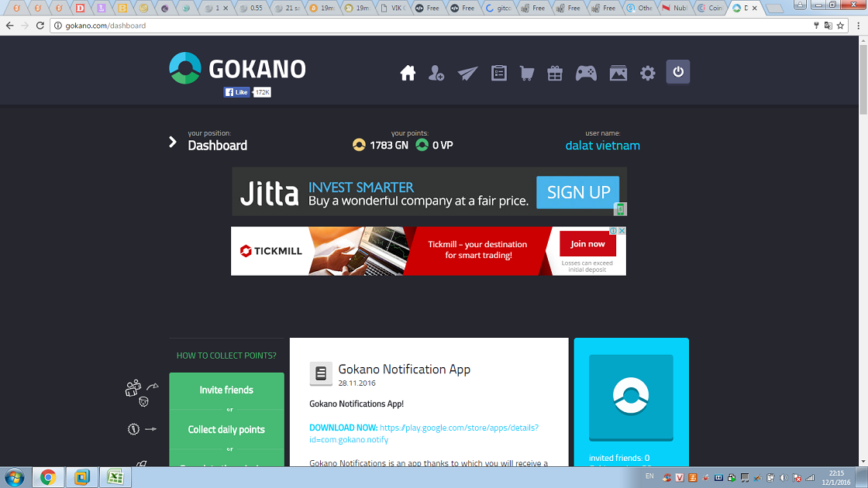Viewport: 868px width, 488px height.
Task: Open the shopping cart icon
Action: pos(527,73)
